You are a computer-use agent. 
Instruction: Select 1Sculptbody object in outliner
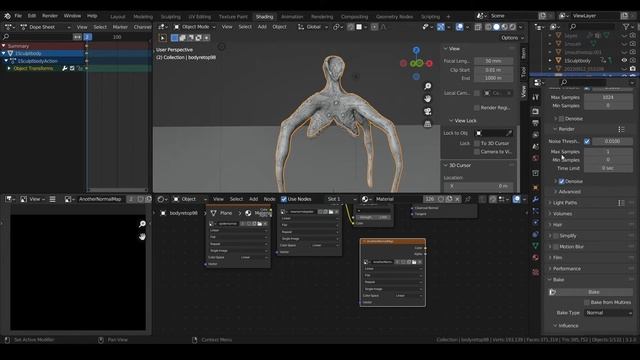(578, 60)
